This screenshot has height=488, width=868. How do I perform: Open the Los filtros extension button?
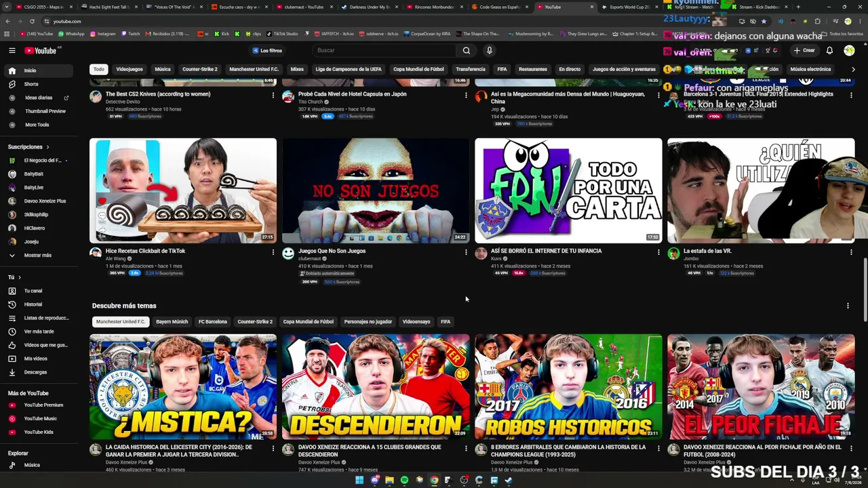(267, 51)
